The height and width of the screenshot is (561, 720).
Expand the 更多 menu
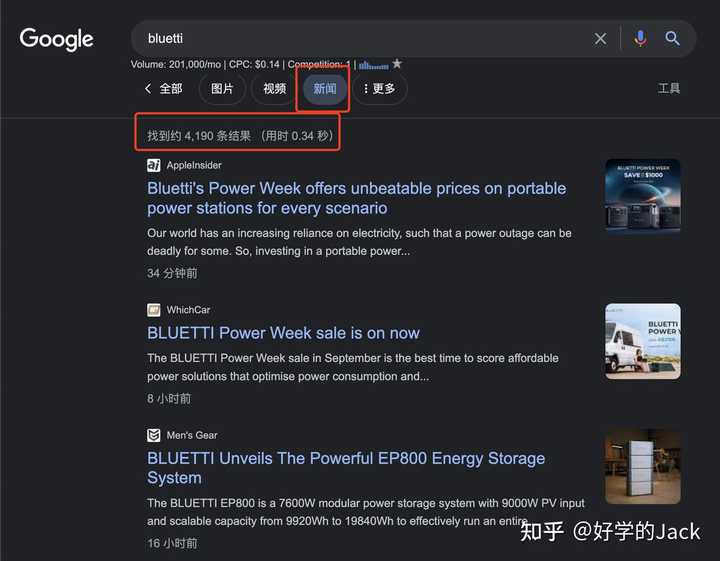pos(380,88)
